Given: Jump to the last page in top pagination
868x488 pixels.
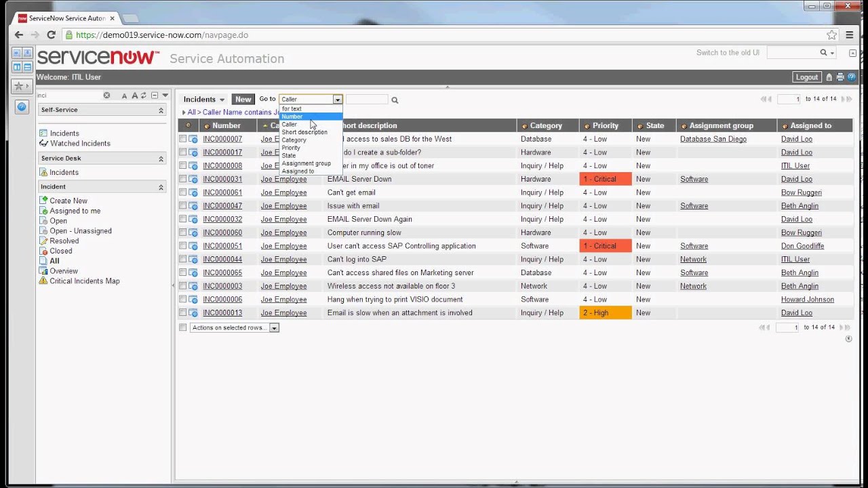Looking at the screenshot, I should click(x=850, y=99).
